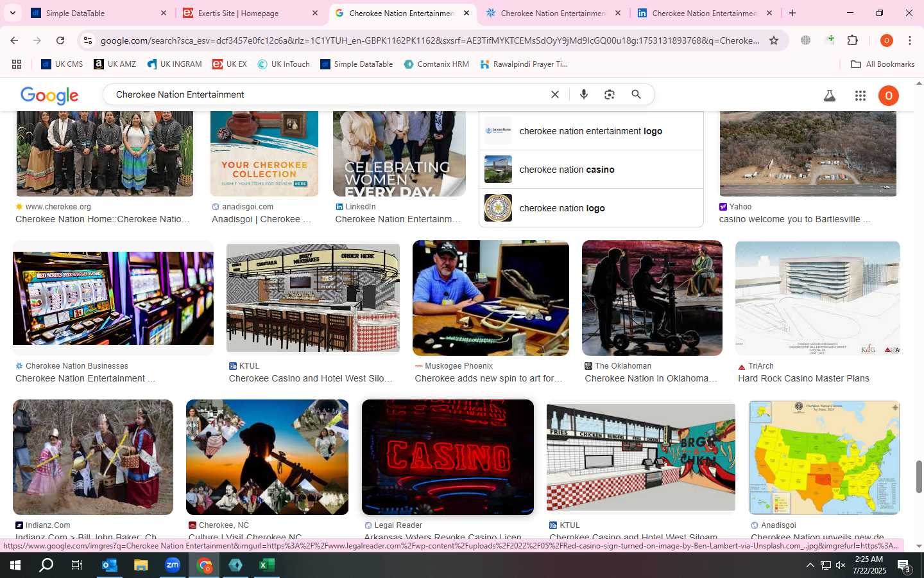Open the UK InTouch bookmark
Viewport: 924px width, 578px height.
point(284,64)
